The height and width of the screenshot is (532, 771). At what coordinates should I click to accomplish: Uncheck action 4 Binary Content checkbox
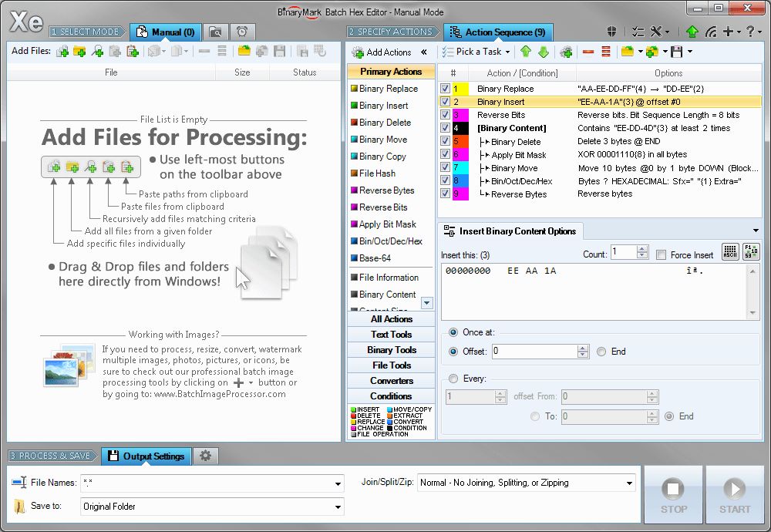pos(445,128)
